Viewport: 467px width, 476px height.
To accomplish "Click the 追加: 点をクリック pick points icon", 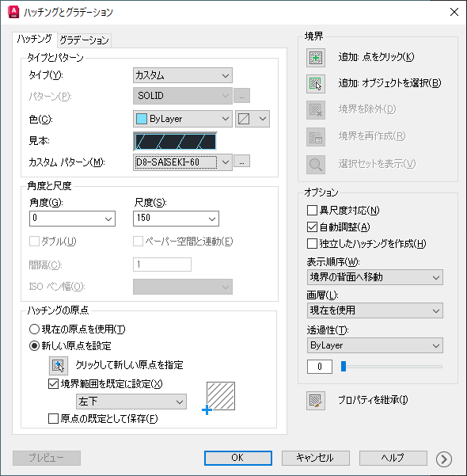I will 316,58.
